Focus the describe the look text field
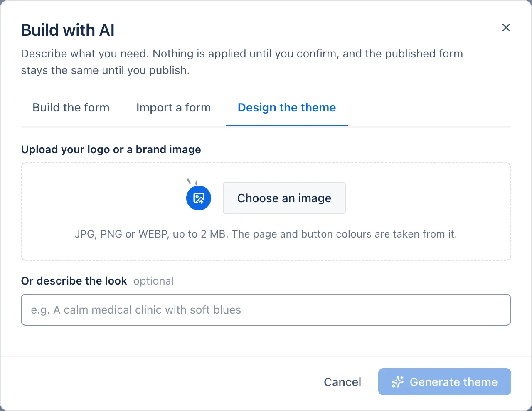532x411 pixels. [x=266, y=310]
